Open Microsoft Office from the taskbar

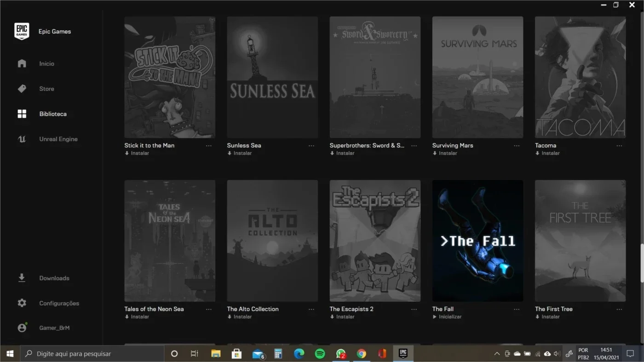tap(382, 354)
